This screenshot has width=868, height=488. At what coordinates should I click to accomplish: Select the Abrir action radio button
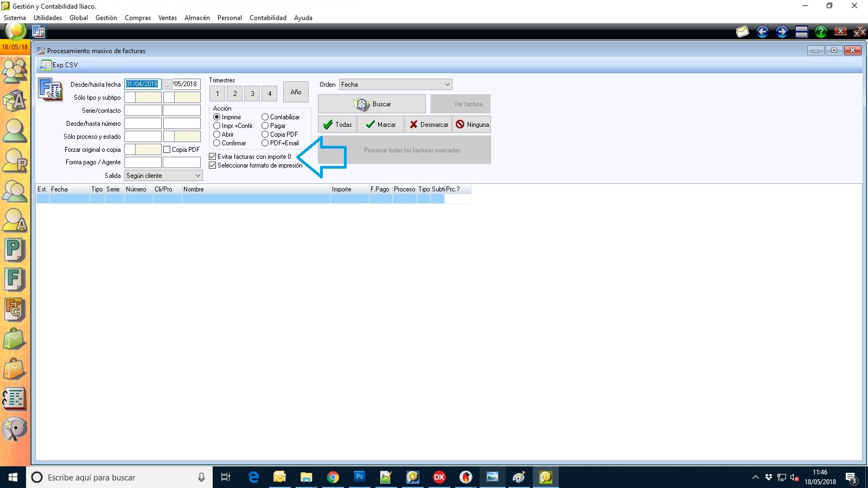(216, 134)
